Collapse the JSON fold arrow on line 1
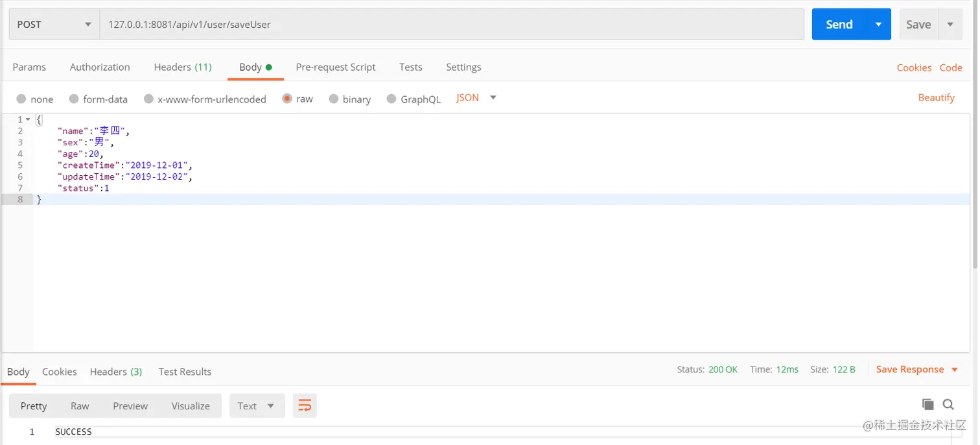 (x=28, y=119)
